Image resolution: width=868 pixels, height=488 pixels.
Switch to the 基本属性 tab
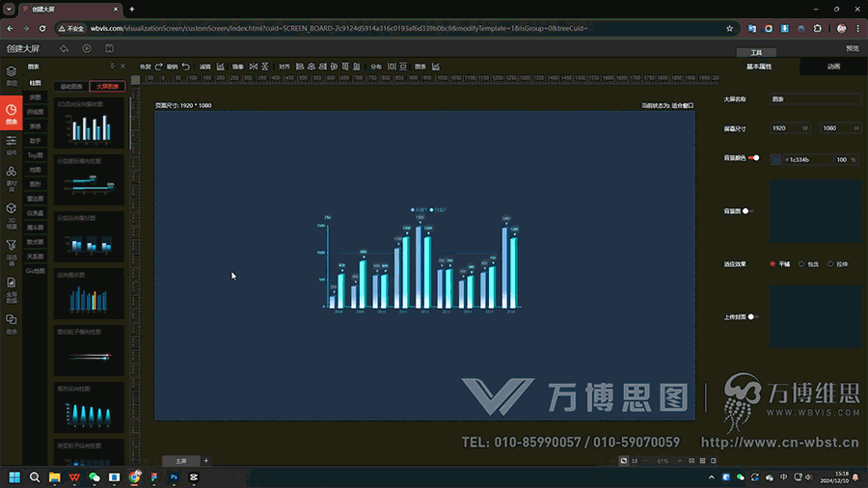[x=759, y=67]
